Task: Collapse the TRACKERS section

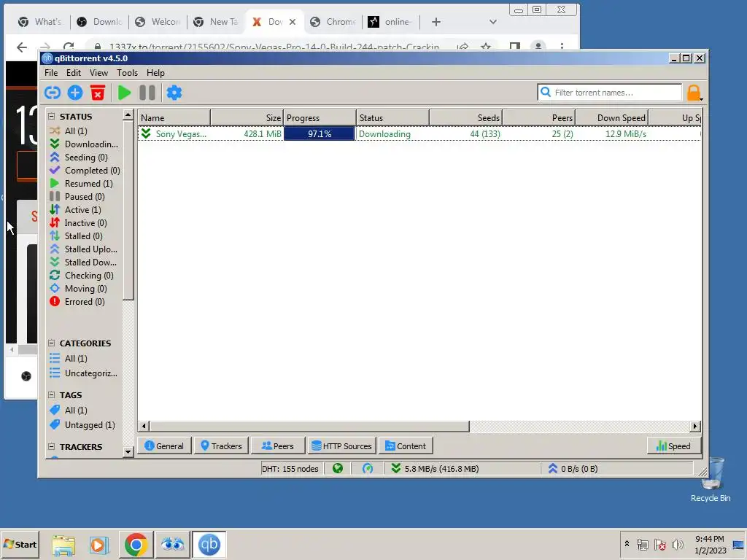Action: pos(52,447)
